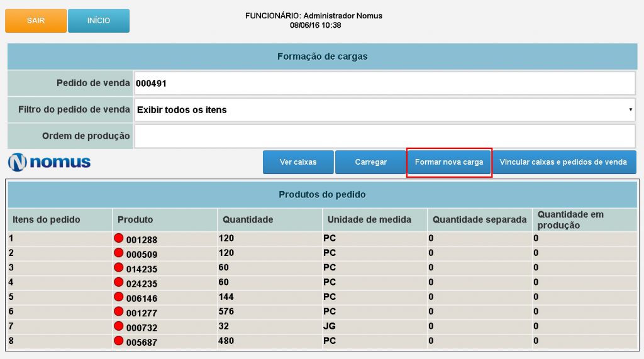The image size is (644, 359).
Task: Click the red status icon beside 024235
Action: click(x=119, y=282)
